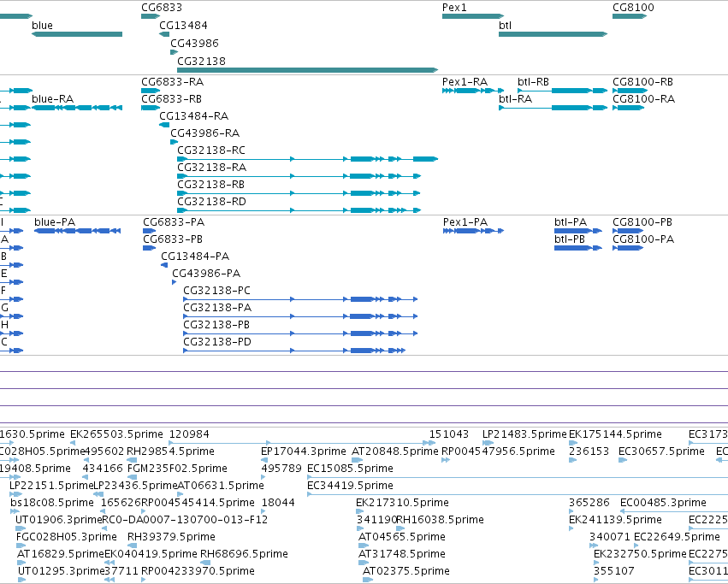Click the 'RH16038.5prime' EST label
The image size is (728, 584).
coord(441,521)
